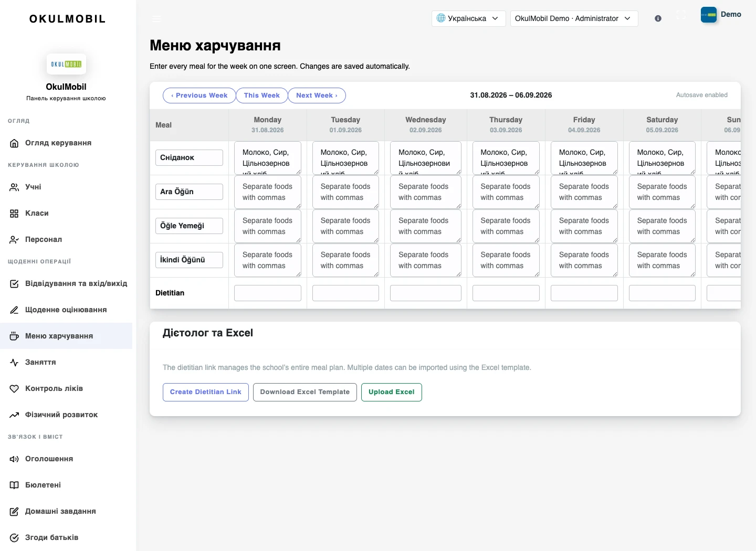Image resolution: width=756 pixels, height=551 pixels.
Task: Click the Ara Öğün meal name field
Action: coord(189,192)
